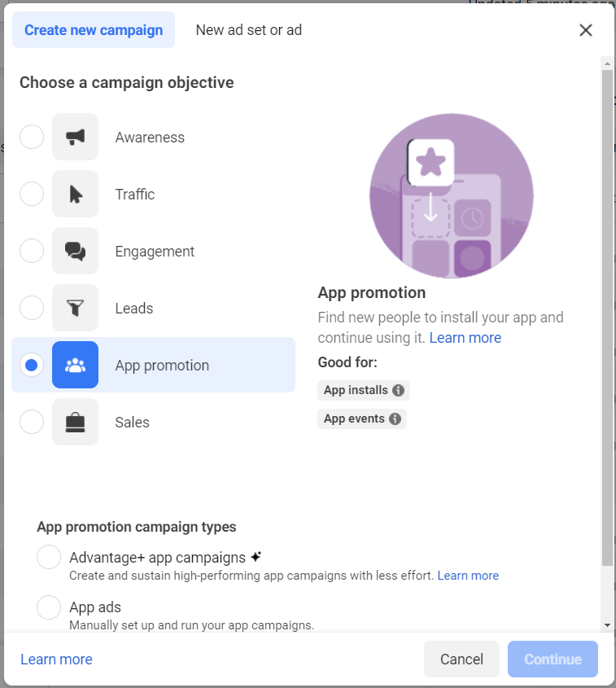616x688 pixels.
Task: Close the campaign dialog with X
Action: [585, 30]
